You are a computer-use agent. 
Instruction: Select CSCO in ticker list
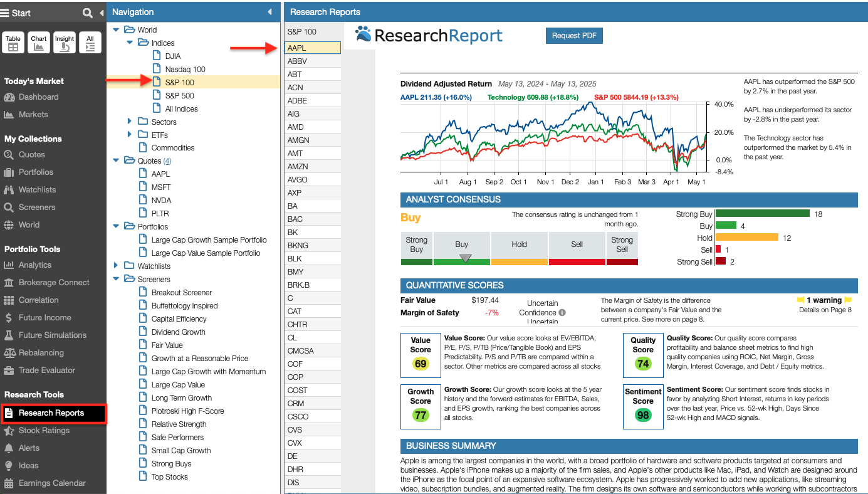point(313,416)
